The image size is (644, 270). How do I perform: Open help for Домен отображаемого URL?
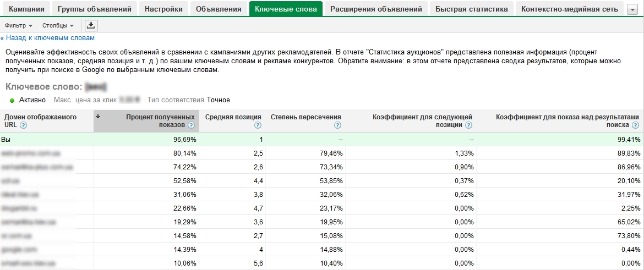click(24, 125)
